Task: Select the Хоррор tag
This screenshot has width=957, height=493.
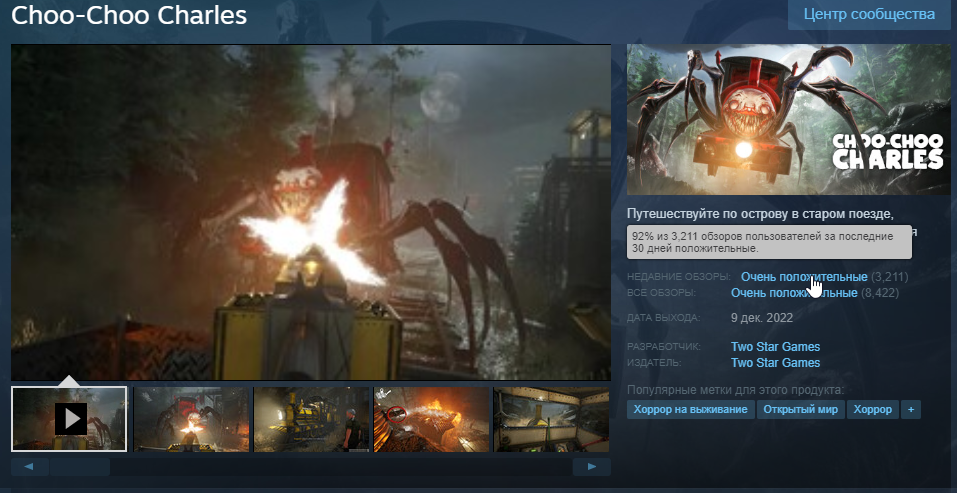Action: 873,409
